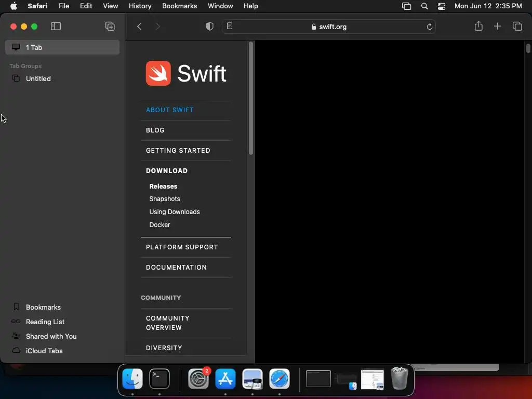The width and height of the screenshot is (532, 399).
Task: Open Platform Support link
Action: [182, 247]
